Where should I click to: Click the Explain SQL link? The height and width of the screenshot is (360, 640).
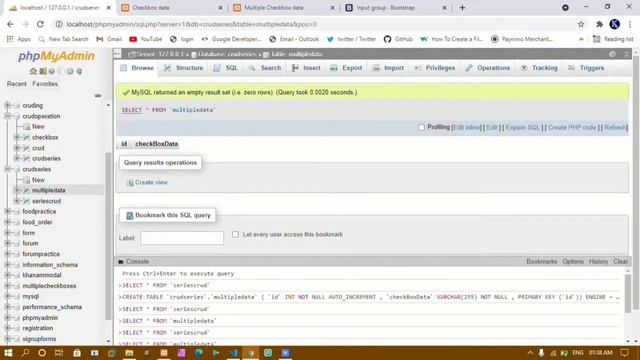click(522, 127)
